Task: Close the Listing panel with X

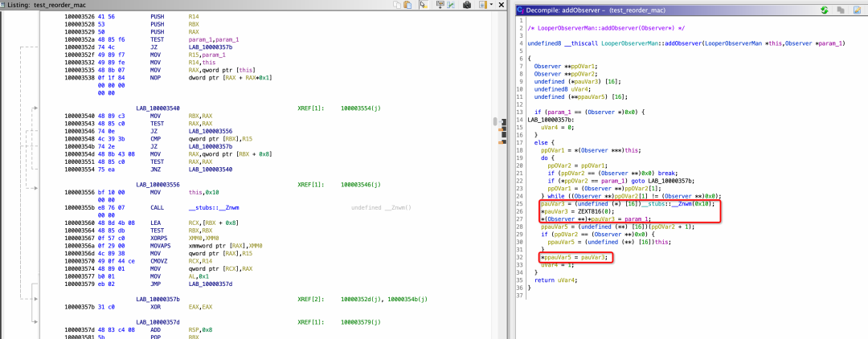Action: [503, 5]
